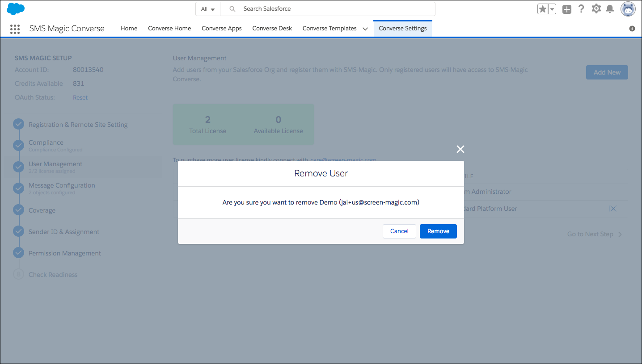
Task: Open the Setup gear icon
Action: [596, 8]
